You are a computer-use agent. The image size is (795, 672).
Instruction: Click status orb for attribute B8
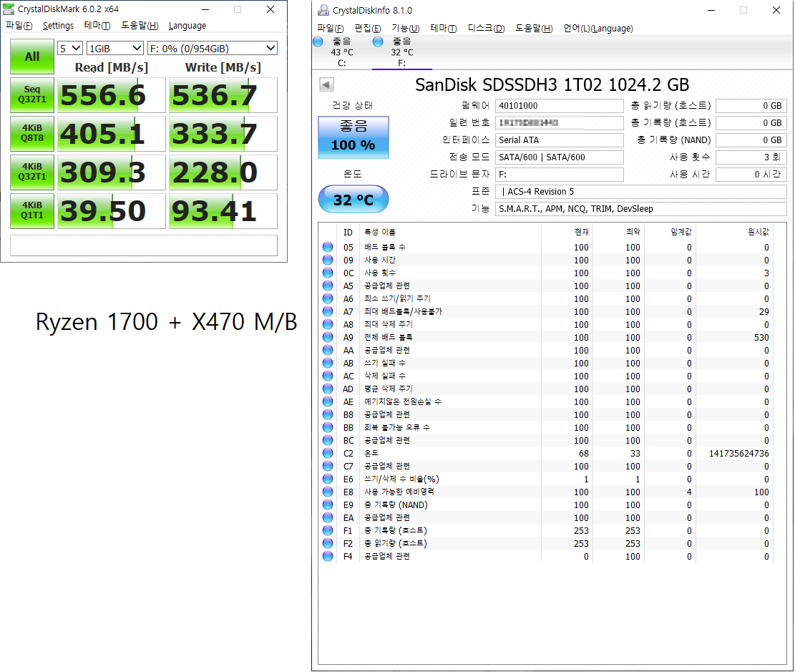328,414
